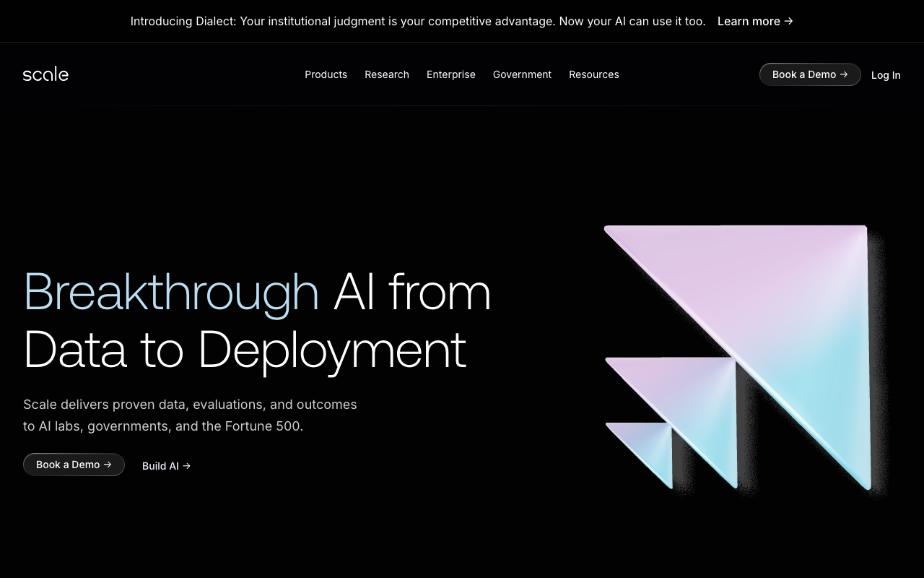924x578 pixels.
Task: Follow the Learn more banner link
Action: (755, 22)
